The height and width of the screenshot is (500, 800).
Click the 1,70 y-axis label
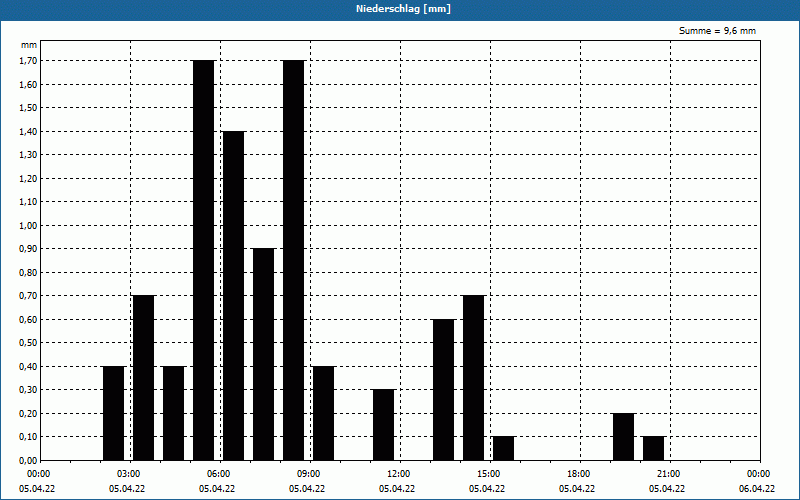pyautogui.click(x=28, y=61)
